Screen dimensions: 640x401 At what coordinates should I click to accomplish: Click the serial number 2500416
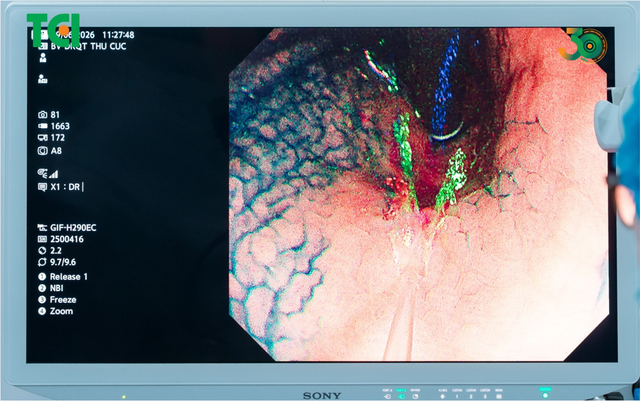coord(67,239)
